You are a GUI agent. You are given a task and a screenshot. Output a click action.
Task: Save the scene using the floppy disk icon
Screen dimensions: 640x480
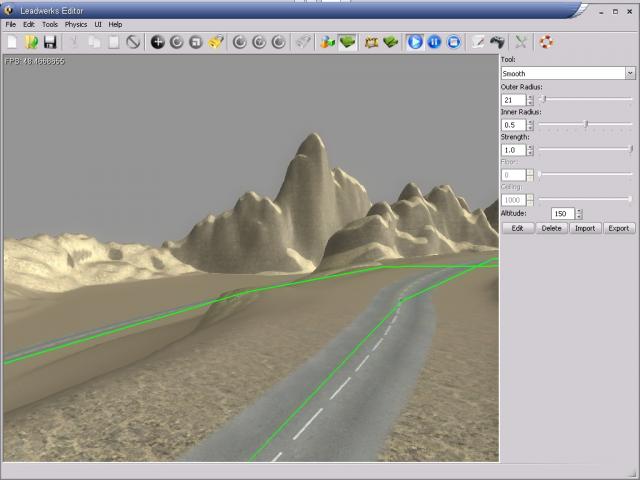(x=49, y=42)
